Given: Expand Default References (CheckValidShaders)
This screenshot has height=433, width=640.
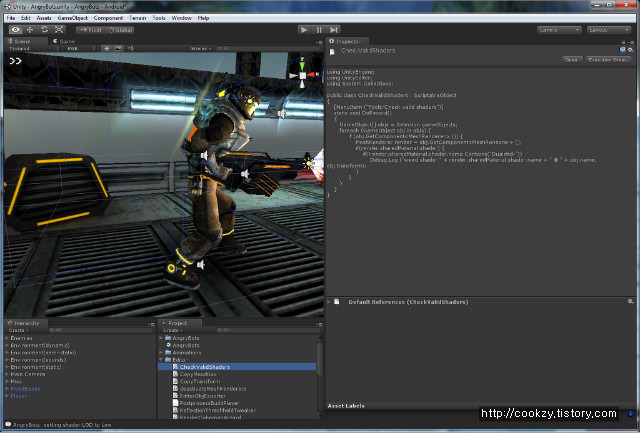Looking at the screenshot, I should point(329,302).
